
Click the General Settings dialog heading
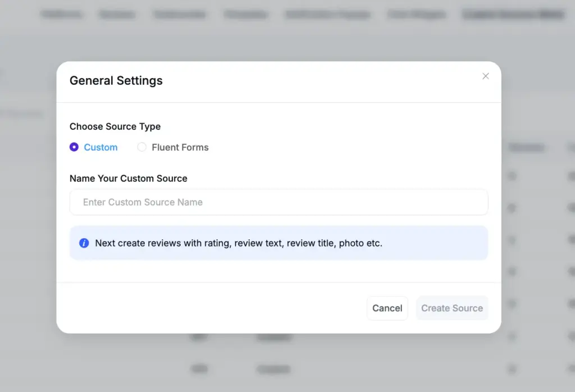[116, 80]
